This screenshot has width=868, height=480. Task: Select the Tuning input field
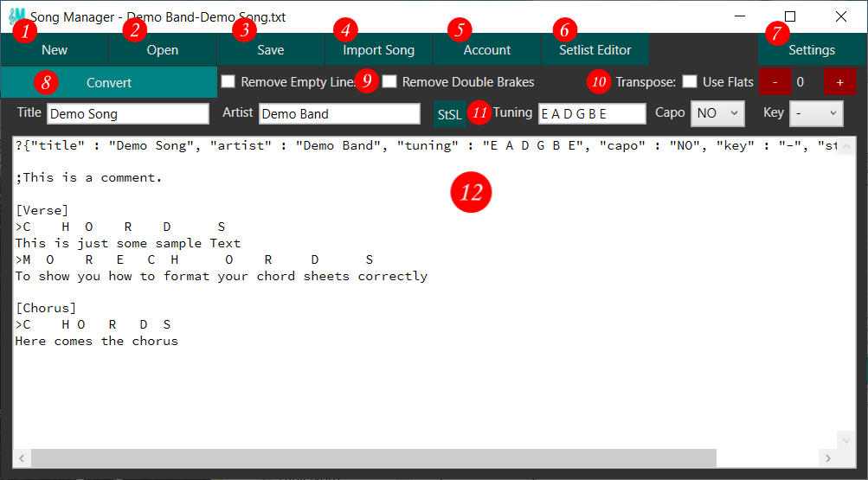pos(591,113)
